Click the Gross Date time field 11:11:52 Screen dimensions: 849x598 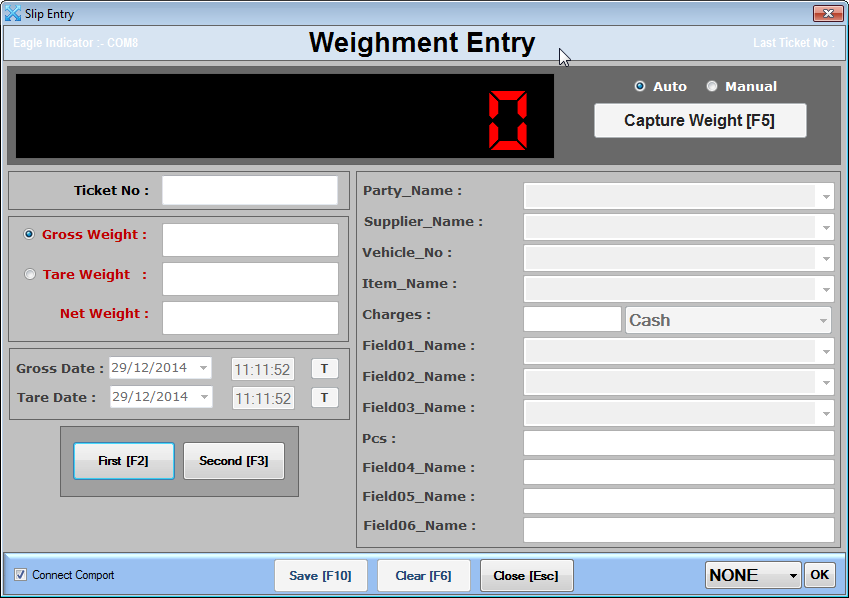[x=263, y=369]
